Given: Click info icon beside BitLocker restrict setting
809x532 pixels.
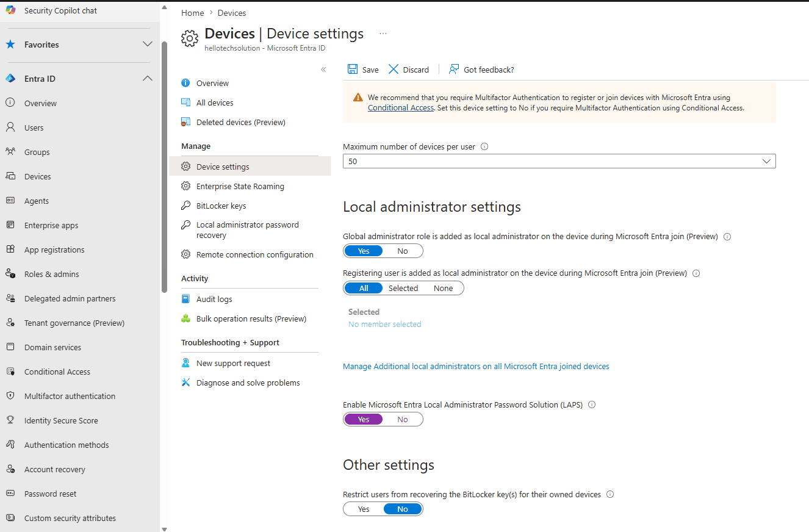Looking at the screenshot, I should (x=610, y=494).
